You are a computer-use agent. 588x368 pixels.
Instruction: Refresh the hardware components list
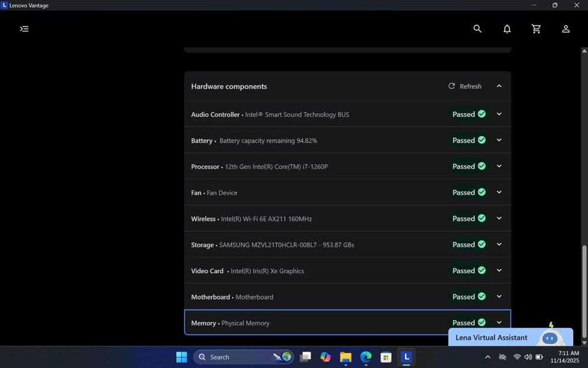pyautogui.click(x=465, y=87)
